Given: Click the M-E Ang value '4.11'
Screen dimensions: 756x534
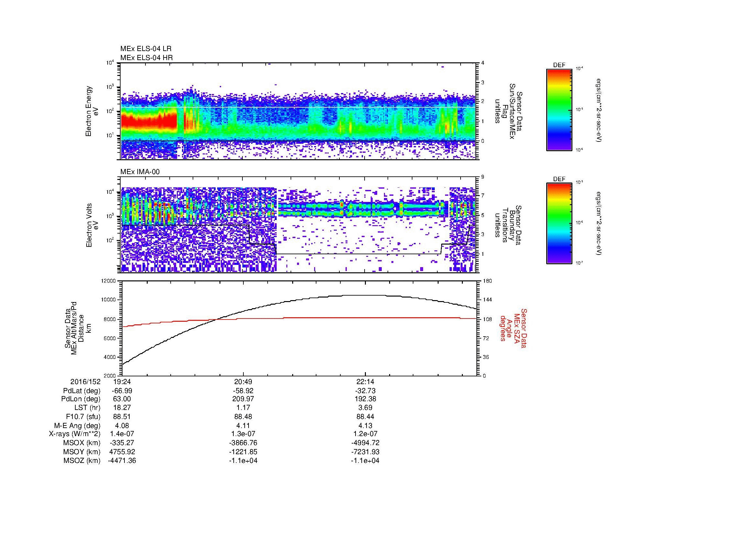Looking at the screenshot, I should coord(243,426).
